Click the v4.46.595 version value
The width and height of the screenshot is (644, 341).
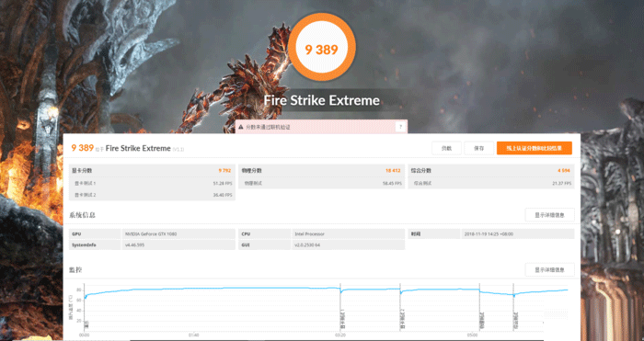134,245
